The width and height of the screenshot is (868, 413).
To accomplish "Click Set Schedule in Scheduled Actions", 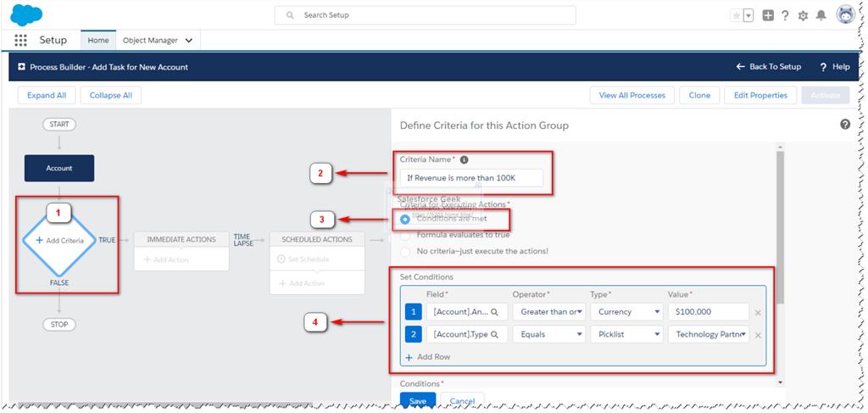I will [303, 260].
